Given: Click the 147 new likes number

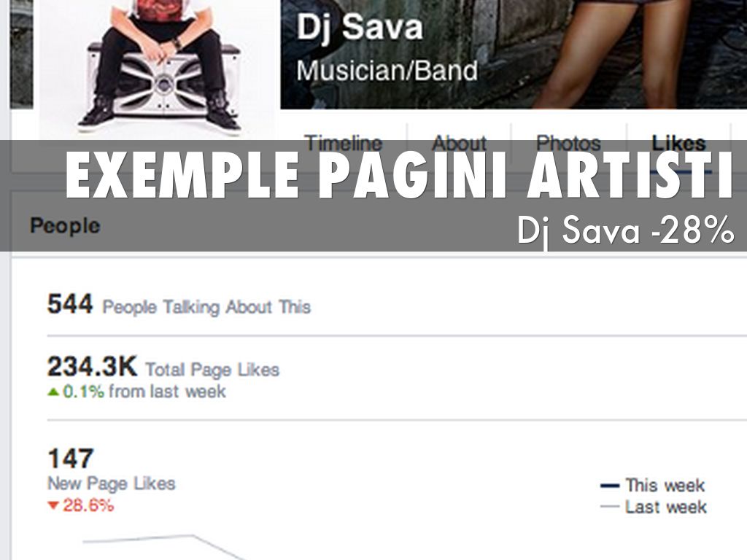Looking at the screenshot, I should click(x=71, y=459).
